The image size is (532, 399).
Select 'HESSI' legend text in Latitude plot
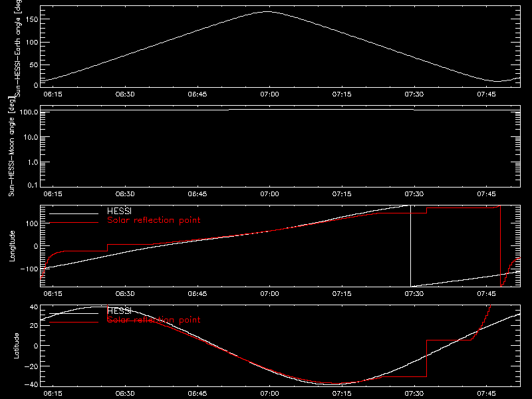(x=119, y=311)
